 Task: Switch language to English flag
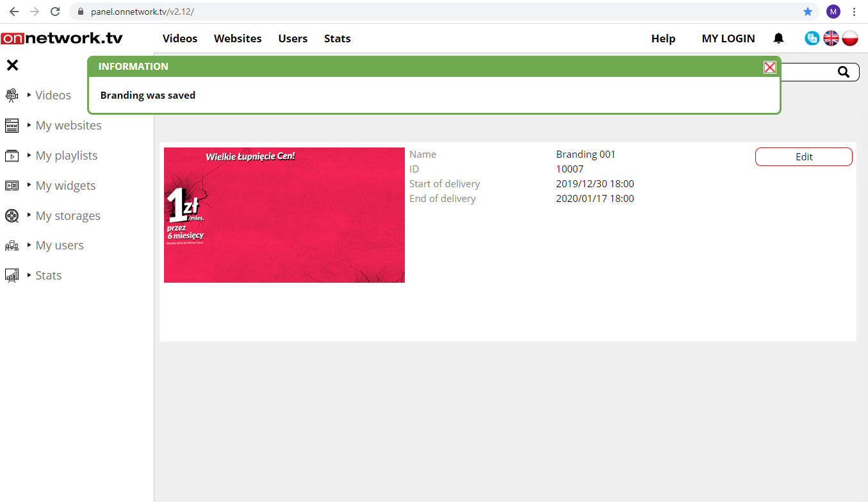831,38
